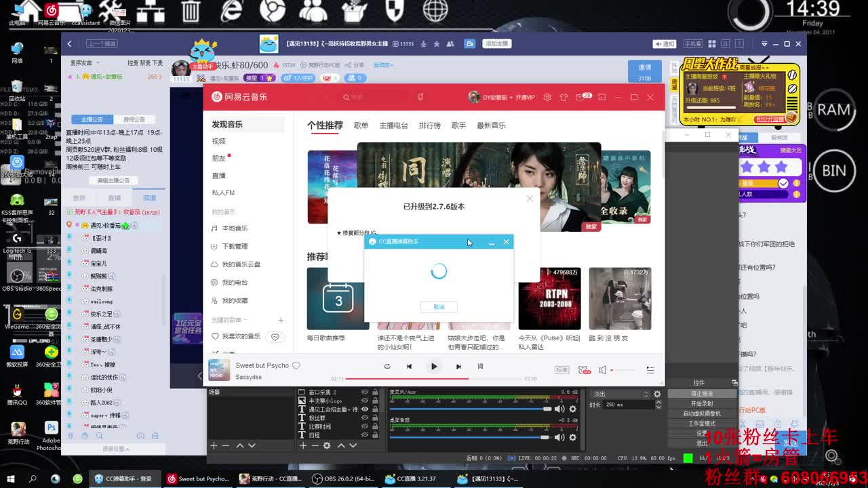Click the voice search microphone icon
Viewport: 868px width, 488px height.
420,98
